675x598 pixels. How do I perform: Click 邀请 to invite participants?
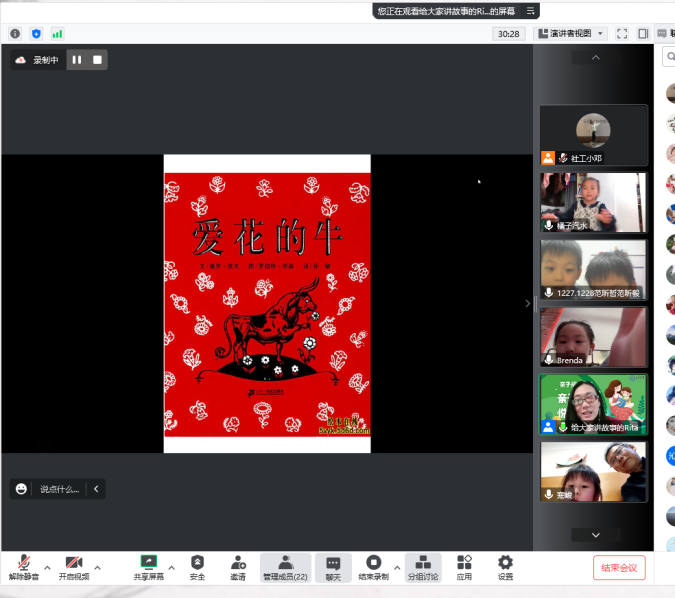(x=238, y=568)
